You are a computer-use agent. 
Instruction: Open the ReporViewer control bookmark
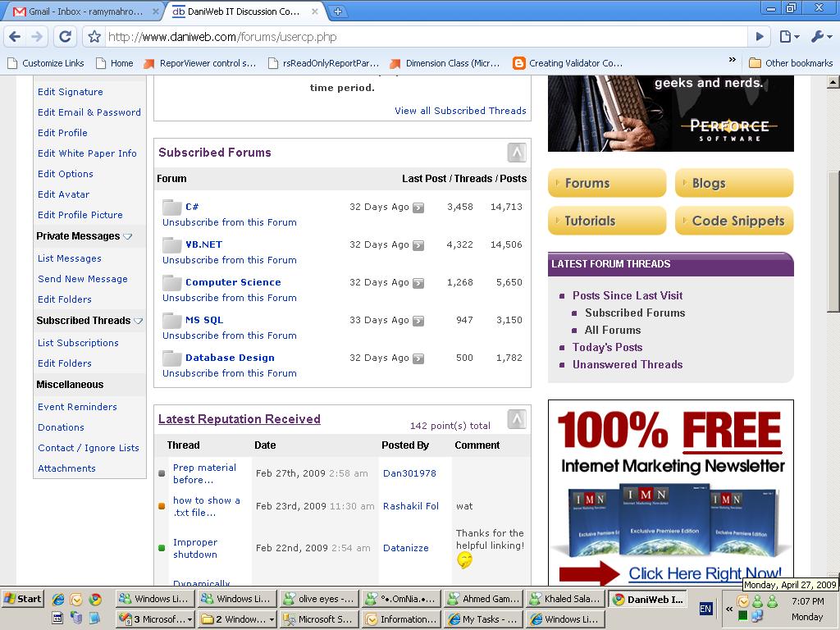pyautogui.click(x=200, y=63)
